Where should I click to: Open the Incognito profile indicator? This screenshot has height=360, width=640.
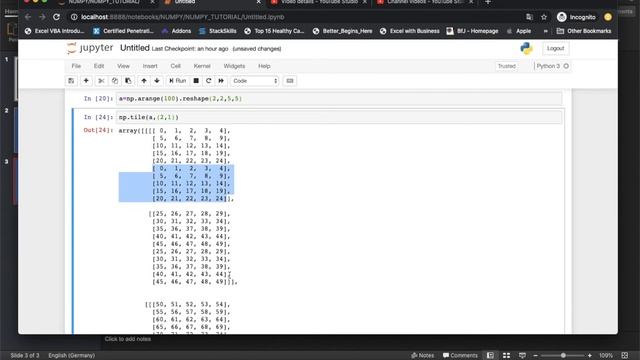[x=576, y=17]
